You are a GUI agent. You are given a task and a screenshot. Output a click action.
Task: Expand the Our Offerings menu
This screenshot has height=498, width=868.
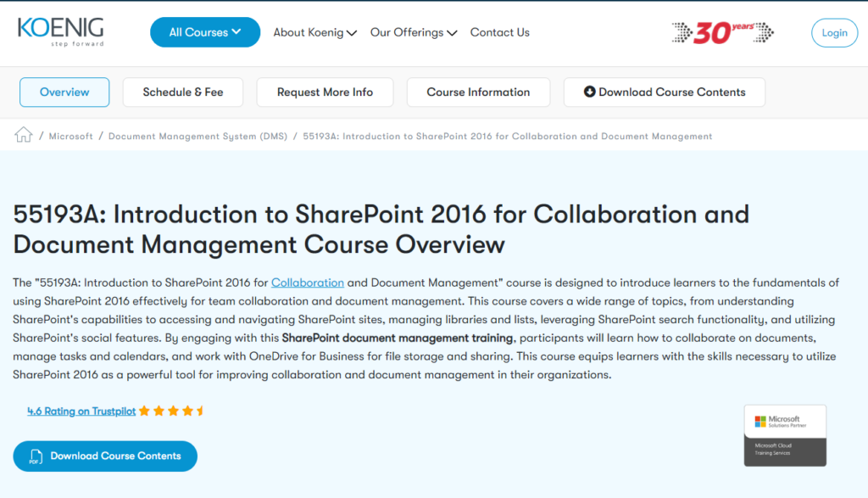coord(414,33)
